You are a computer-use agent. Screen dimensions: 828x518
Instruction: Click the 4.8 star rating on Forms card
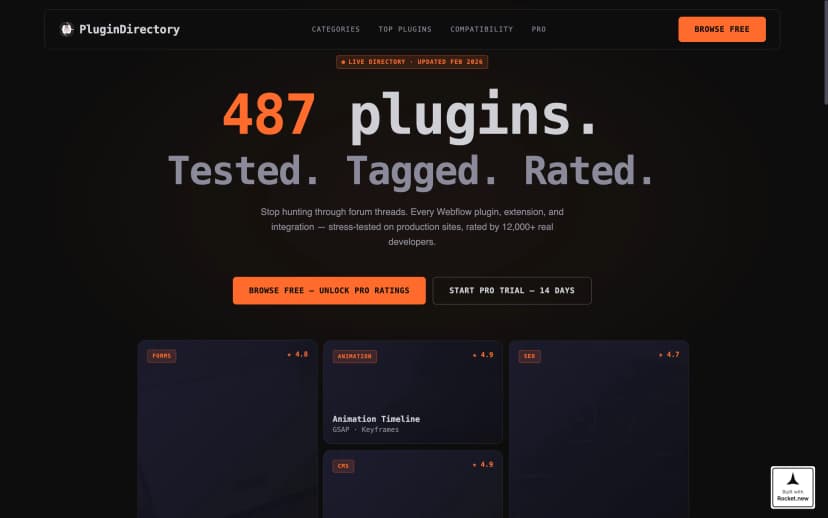point(298,354)
